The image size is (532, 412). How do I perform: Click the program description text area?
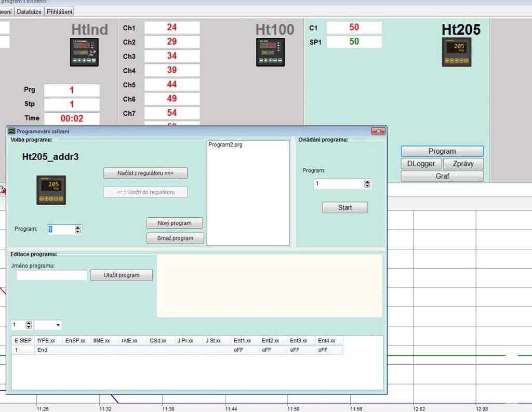pos(270,286)
